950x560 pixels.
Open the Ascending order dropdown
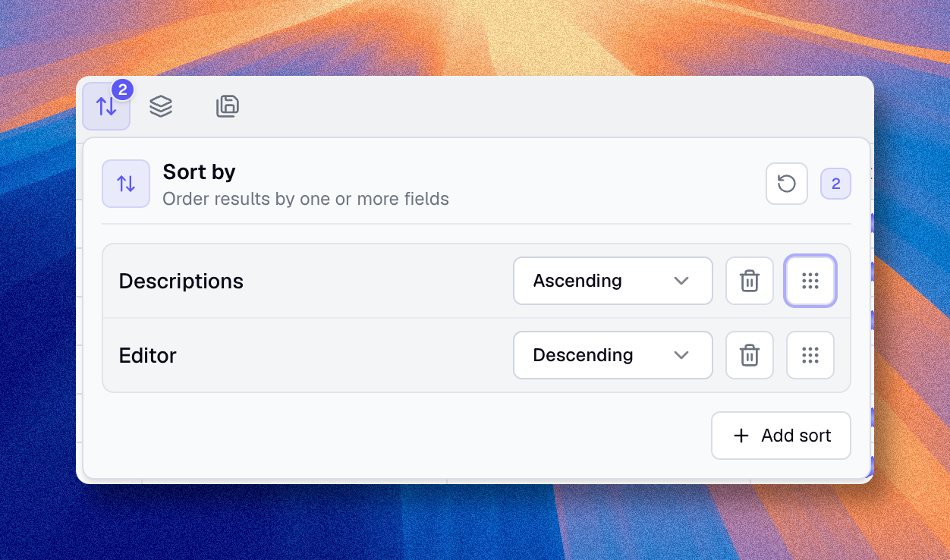(x=613, y=281)
